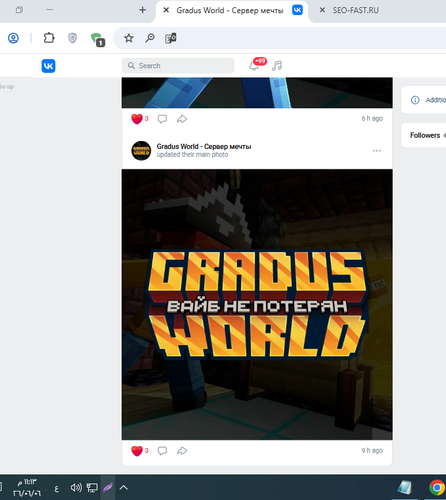Like the post from 6 h ago
The height and width of the screenshot is (500, 446).
137,119
